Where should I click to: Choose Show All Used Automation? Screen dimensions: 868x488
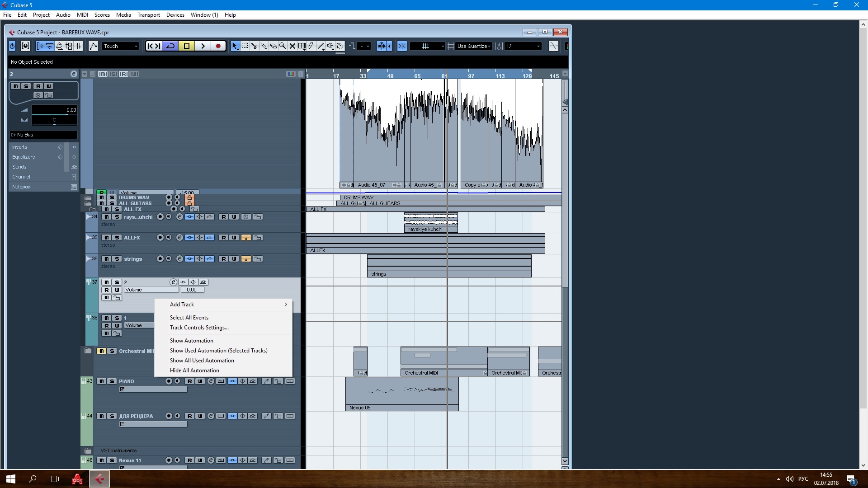202,361
